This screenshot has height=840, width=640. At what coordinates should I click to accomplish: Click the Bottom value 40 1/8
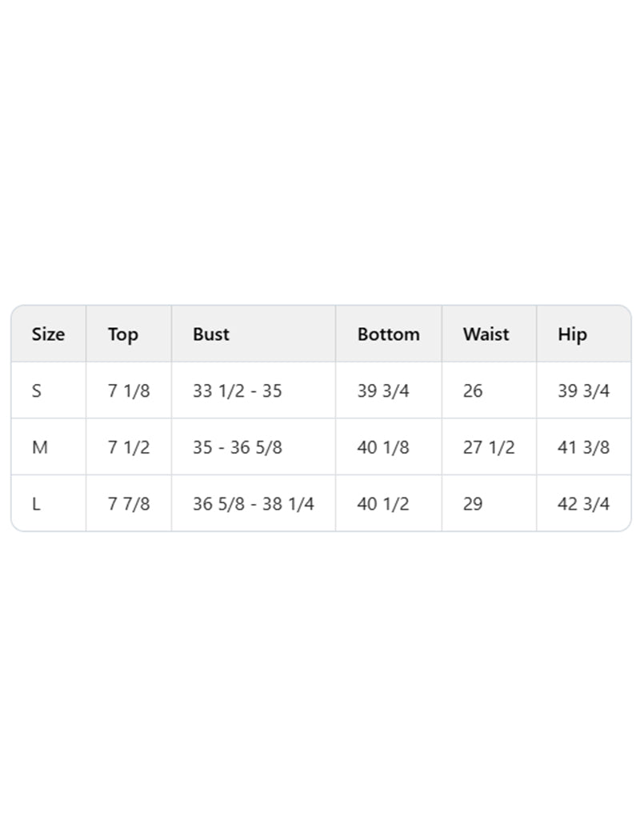coord(383,447)
